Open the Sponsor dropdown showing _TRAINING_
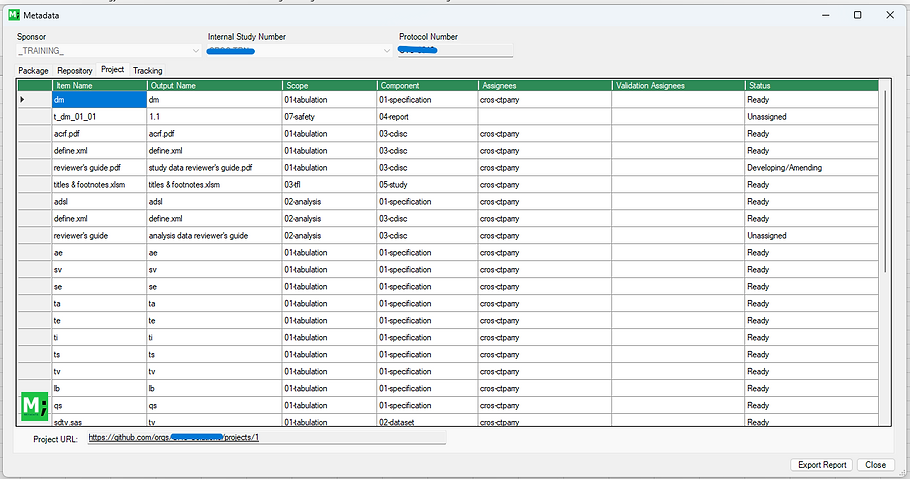The width and height of the screenshot is (910, 479). (x=109, y=51)
